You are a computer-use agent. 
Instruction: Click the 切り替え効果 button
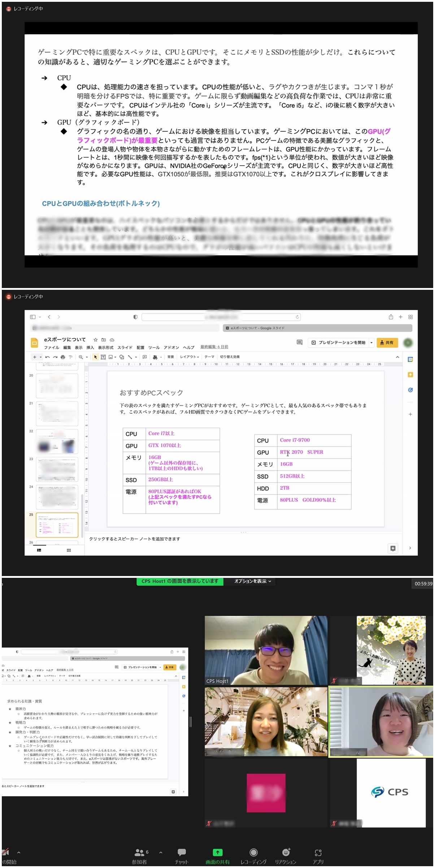[x=230, y=357]
